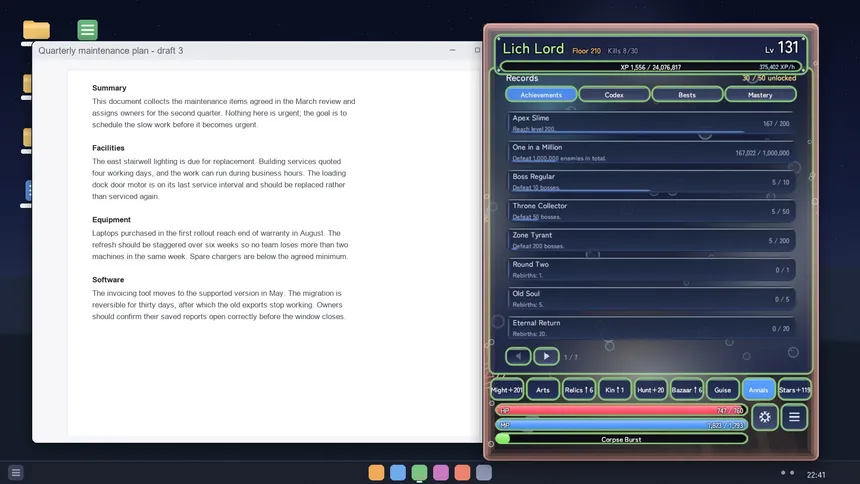Click the document title bar text
Image resolution: width=860 pixels, height=484 pixels.
111,50
